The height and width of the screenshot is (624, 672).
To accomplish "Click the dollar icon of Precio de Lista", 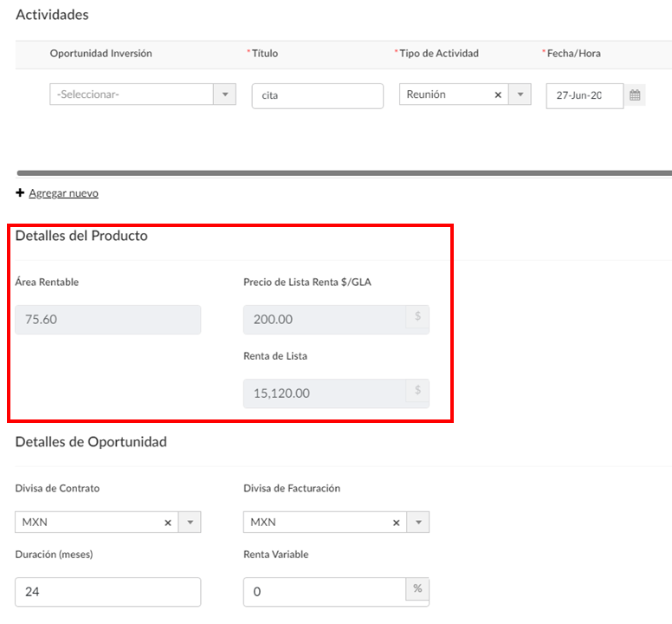I will tap(418, 317).
